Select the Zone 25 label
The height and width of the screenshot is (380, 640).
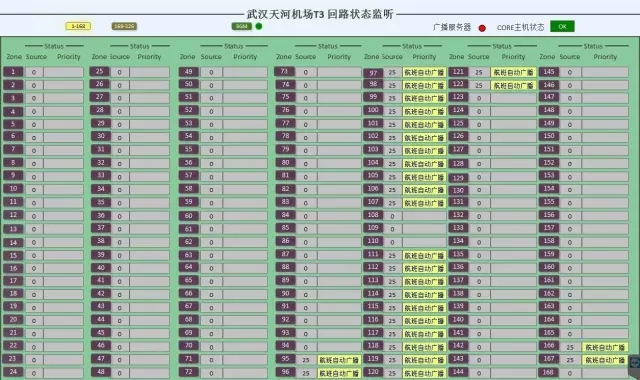(x=100, y=71)
